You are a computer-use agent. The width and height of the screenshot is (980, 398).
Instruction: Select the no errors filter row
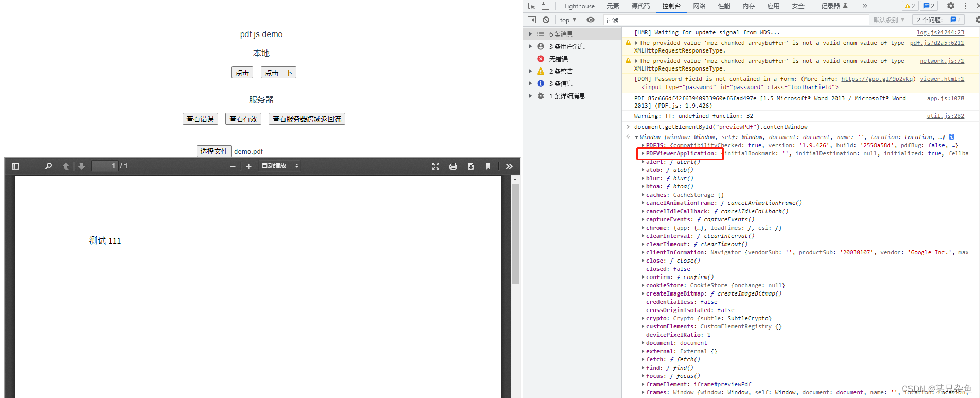(x=572, y=59)
